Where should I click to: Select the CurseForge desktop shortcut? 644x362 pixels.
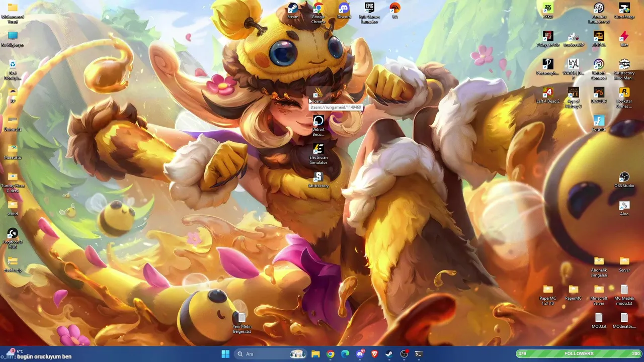624,11
